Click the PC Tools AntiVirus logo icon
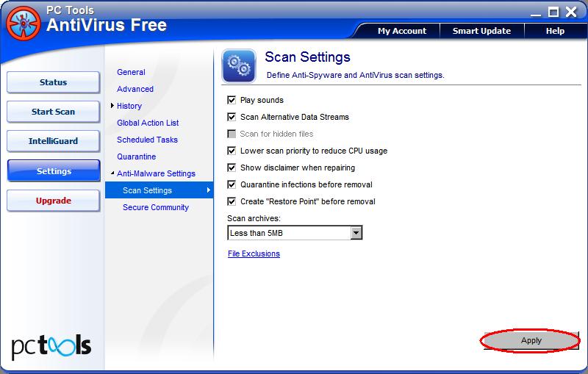Screen dimensions: 588x374 coord(23,23)
